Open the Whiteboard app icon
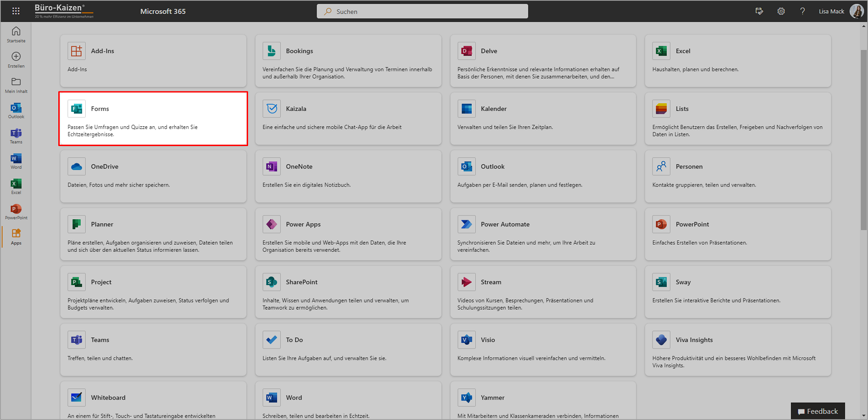868x420 pixels. click(x=77, y=398)
